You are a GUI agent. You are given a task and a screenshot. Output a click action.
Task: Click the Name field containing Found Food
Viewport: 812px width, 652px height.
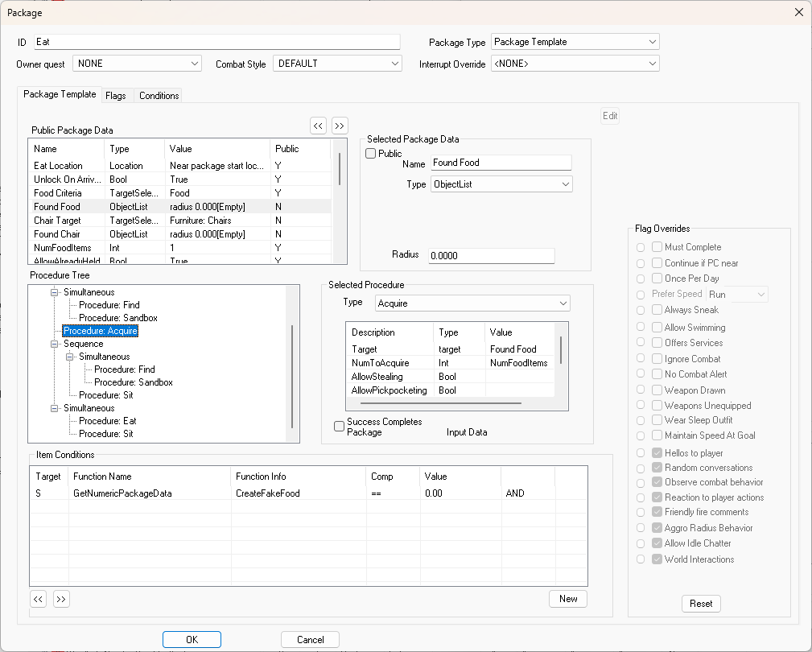tap(501, 163)
